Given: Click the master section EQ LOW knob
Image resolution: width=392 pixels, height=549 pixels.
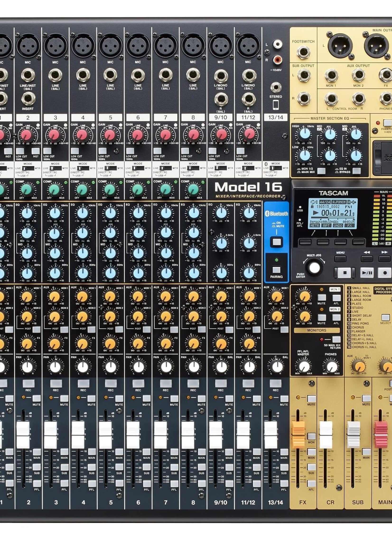Looking at the screenshot, I should pyautogui.click(x=305, y=156).
